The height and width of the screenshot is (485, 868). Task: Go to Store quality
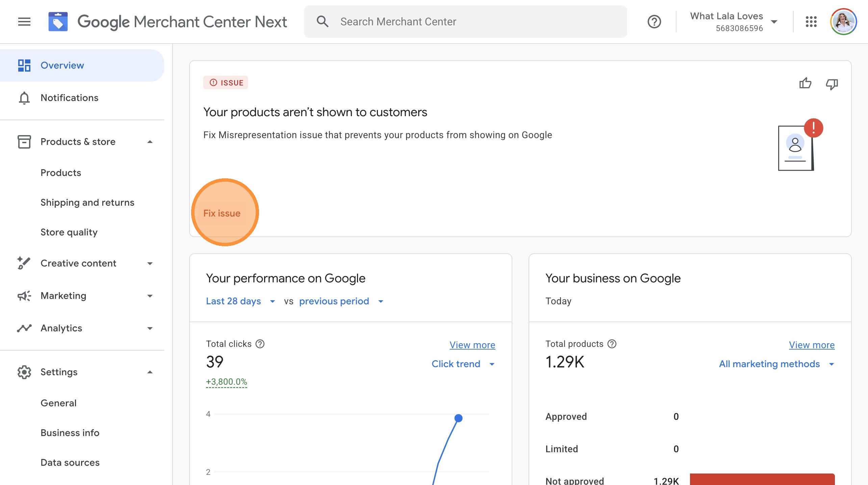[x=69, y=232]
